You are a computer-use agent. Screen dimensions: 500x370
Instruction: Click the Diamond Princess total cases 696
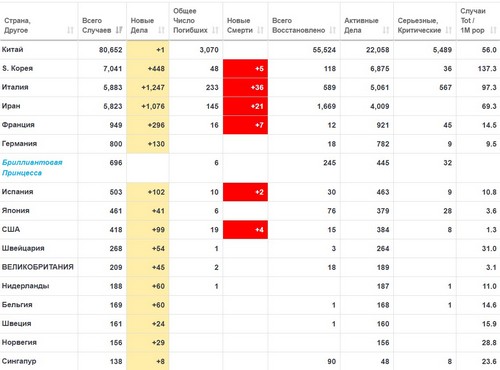pyautogui.click(x=116, y=163)
